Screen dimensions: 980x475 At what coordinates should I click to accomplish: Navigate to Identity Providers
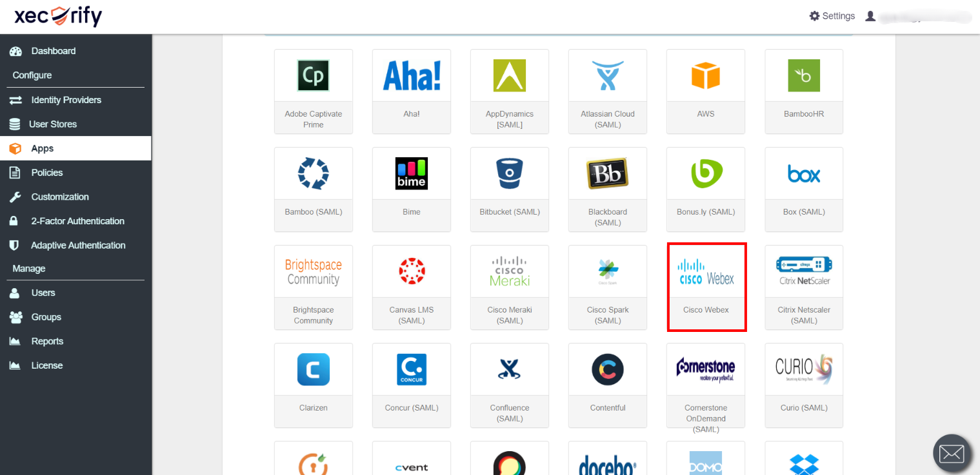tap(65, 100)
